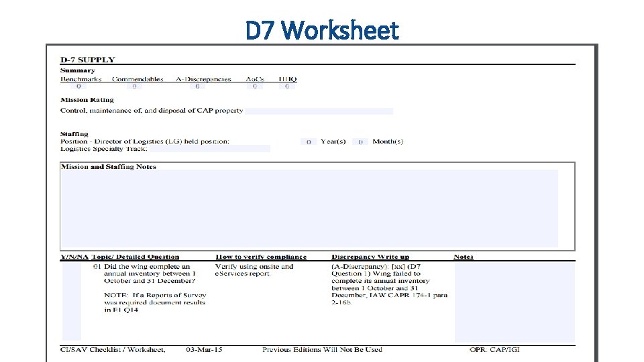
Task: Click the A-Discrepancies label
Action: tap(204, 79)
